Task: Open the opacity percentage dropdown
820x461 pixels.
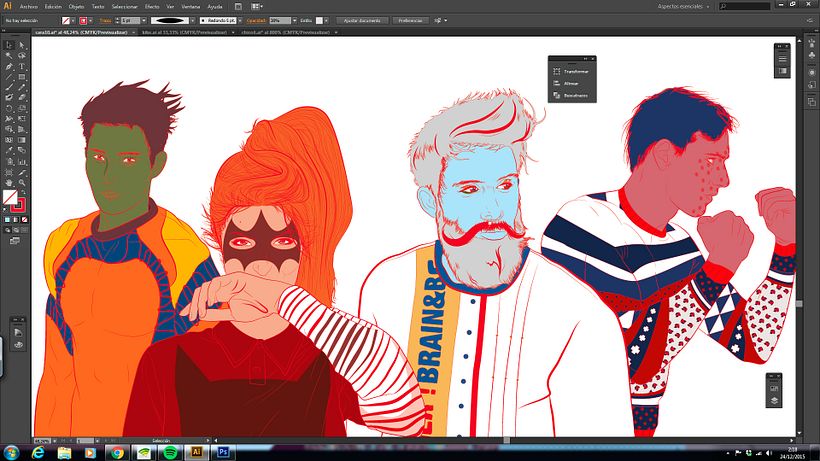Action: [294, 20]
